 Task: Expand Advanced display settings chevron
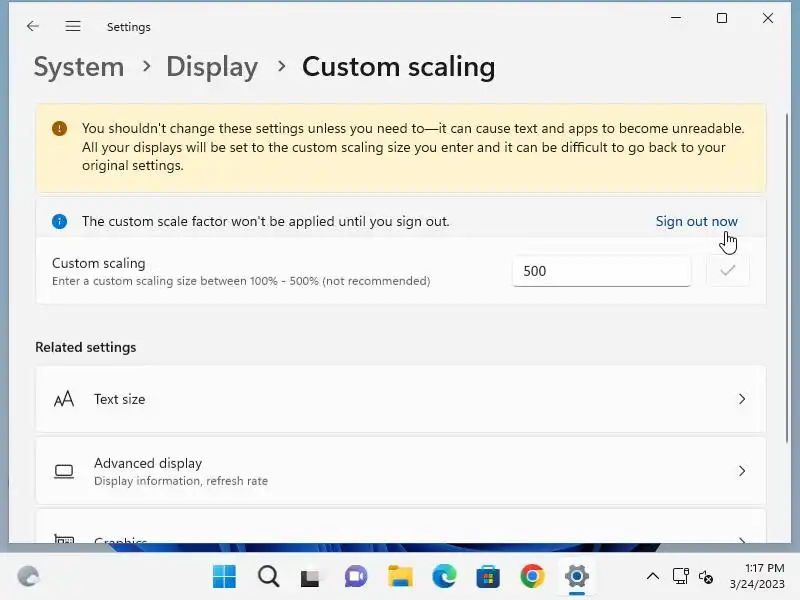coord(742,471)
